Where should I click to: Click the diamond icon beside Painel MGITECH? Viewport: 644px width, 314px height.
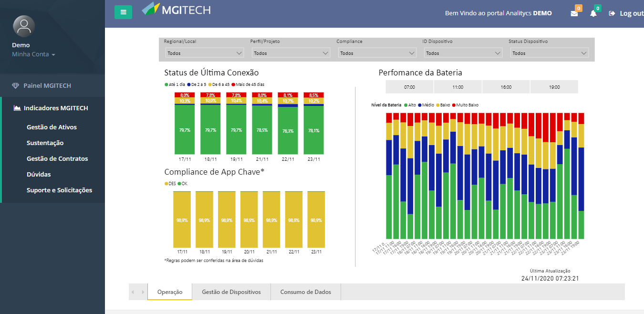[16, 86]
